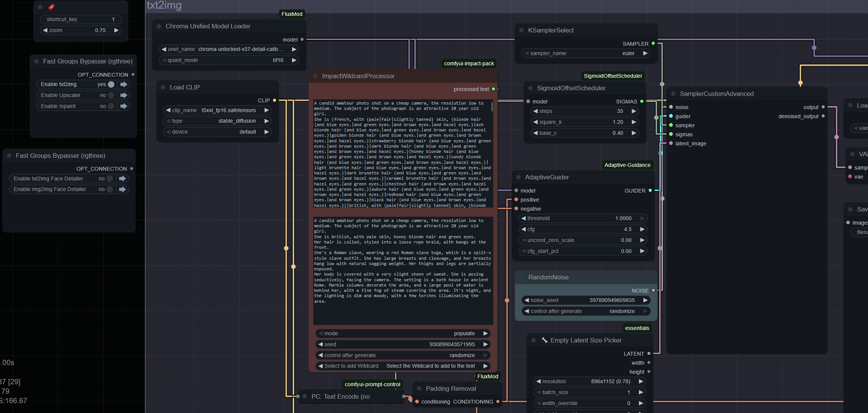
Task: Open the sampler_name euler dropdown
Action: pyautogui.click(x=586, y=53)
